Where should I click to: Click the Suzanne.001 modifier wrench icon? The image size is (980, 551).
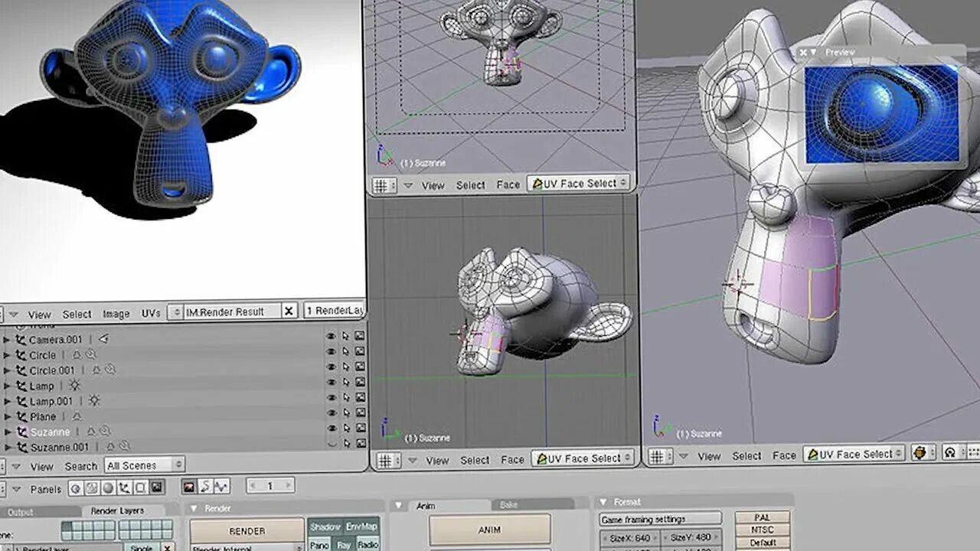tap(124, 447)
